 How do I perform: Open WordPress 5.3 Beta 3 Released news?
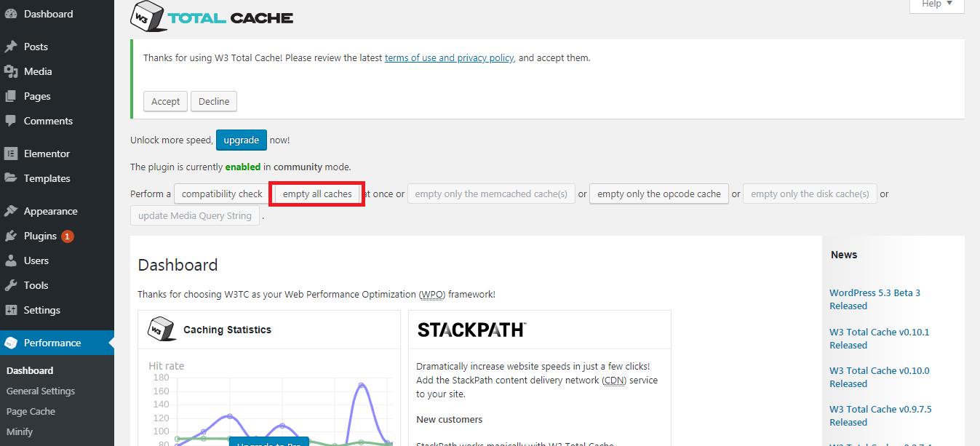(x=875, y=299)
